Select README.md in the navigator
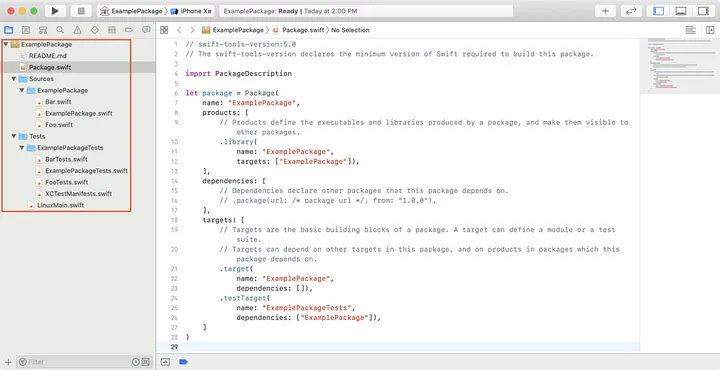Image resolution: width=720 pixels, height=370 pixels. [48, 56]
